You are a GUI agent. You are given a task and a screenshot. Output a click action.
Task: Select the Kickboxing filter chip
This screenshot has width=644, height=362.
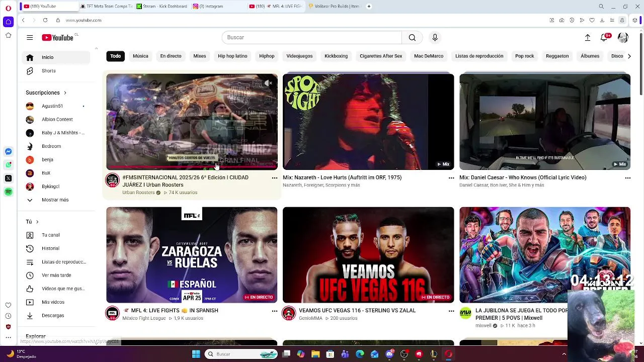click(336, 56)
